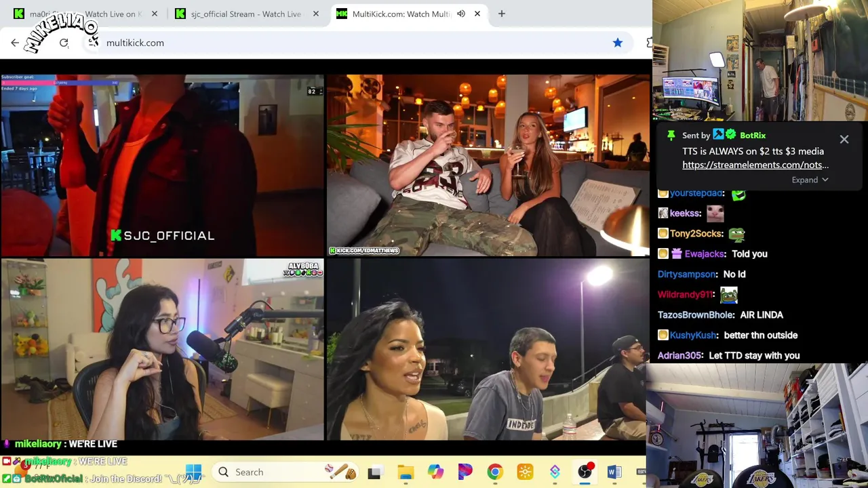This screenshot has width=868, height=488.
Task: Open Task View from the taskbar
Action: (x=374, y=472)
